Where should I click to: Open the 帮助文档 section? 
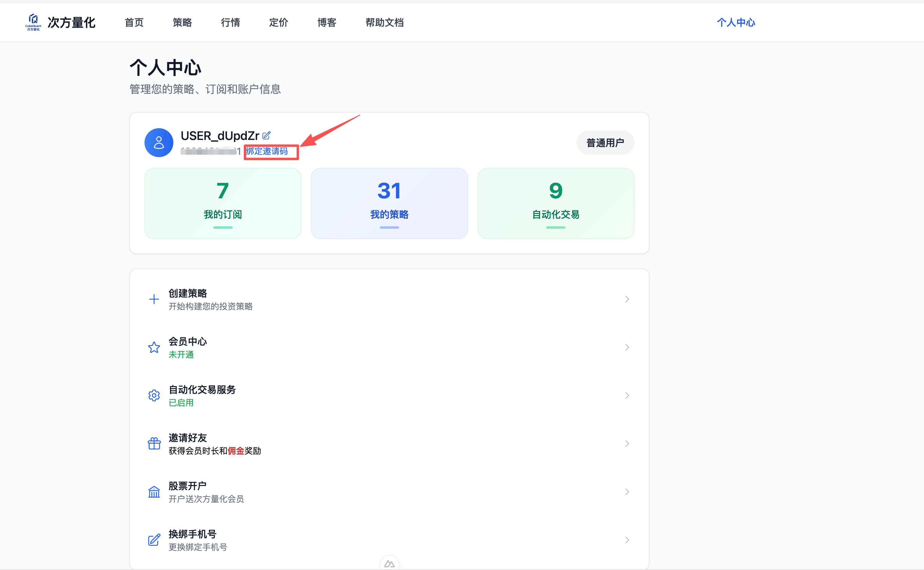384,23
